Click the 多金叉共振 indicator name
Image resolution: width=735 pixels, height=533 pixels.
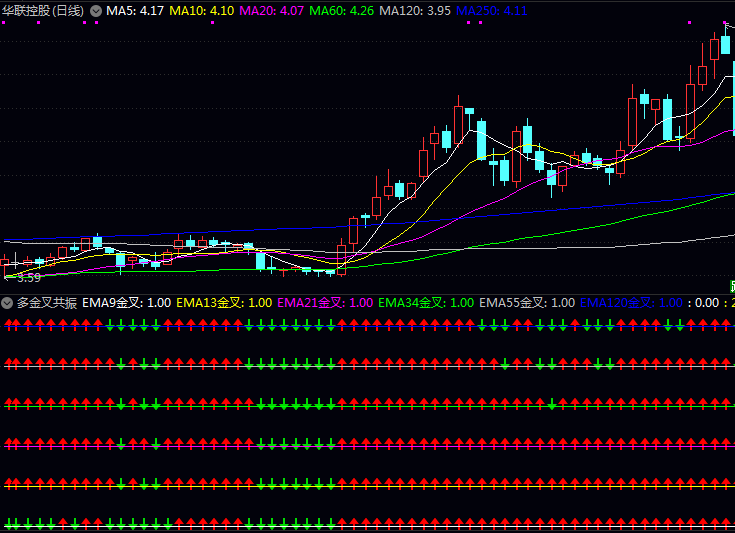[46, 302]
